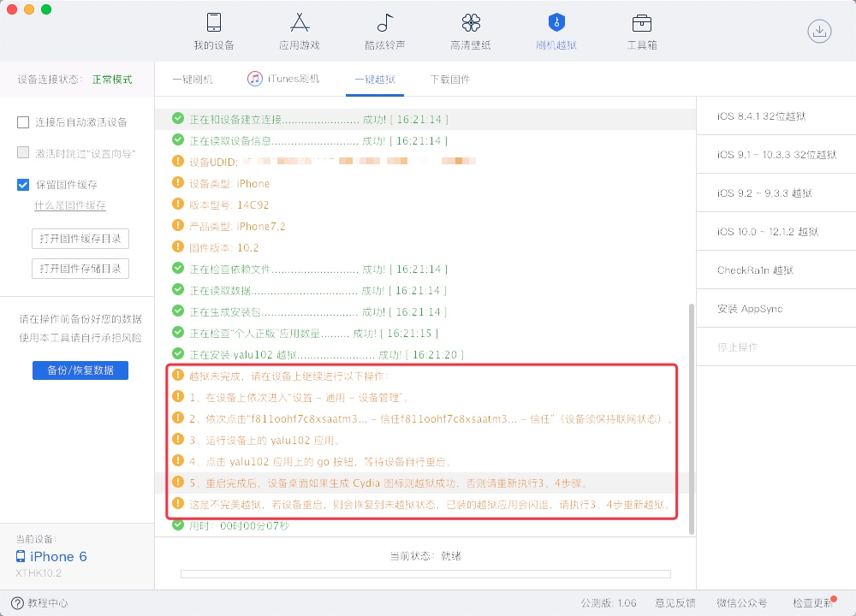Click the warning icon beside 固件版本: 10.2
This screenshot has width=856, height=616.
point(178,247)
